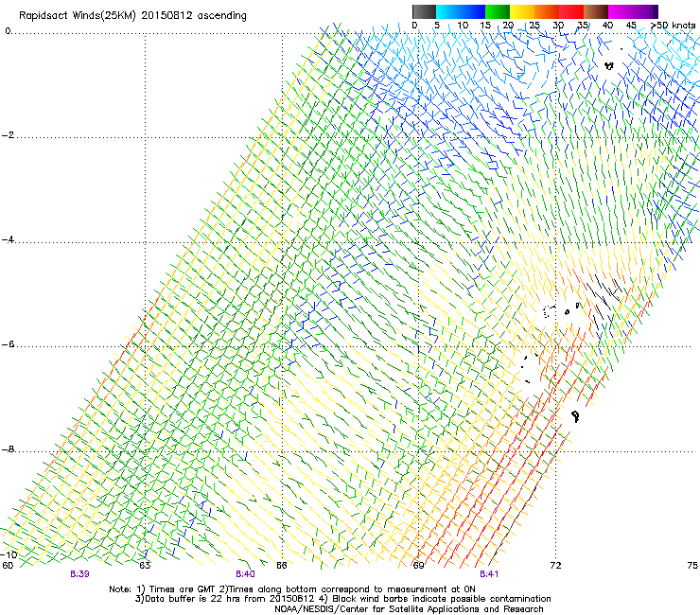Click the '-10' latitude axis label
This screenshot has height=615, width=700.
(x=9, y=554)
